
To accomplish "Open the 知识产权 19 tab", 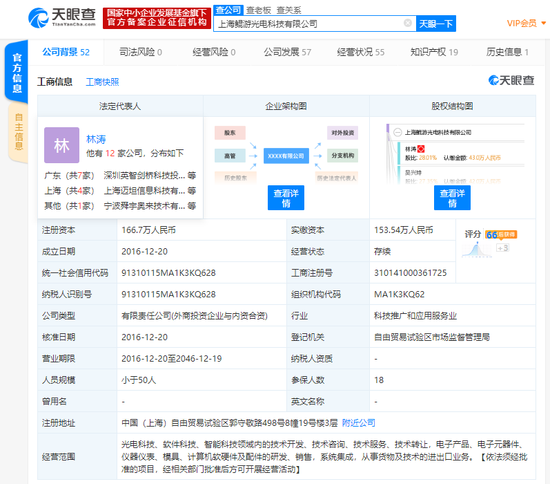I will tap(434, 52).
